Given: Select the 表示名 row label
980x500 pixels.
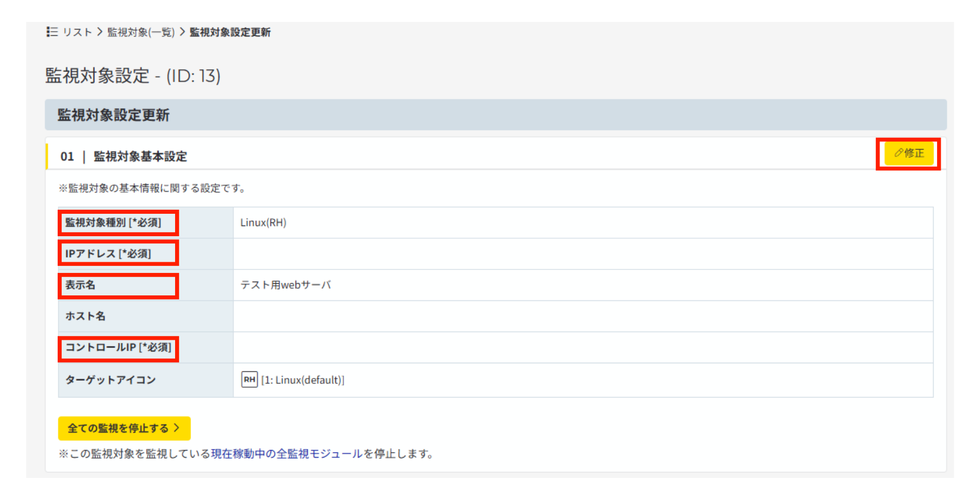Looking at the screenshot, I should [x=80, y=285].
